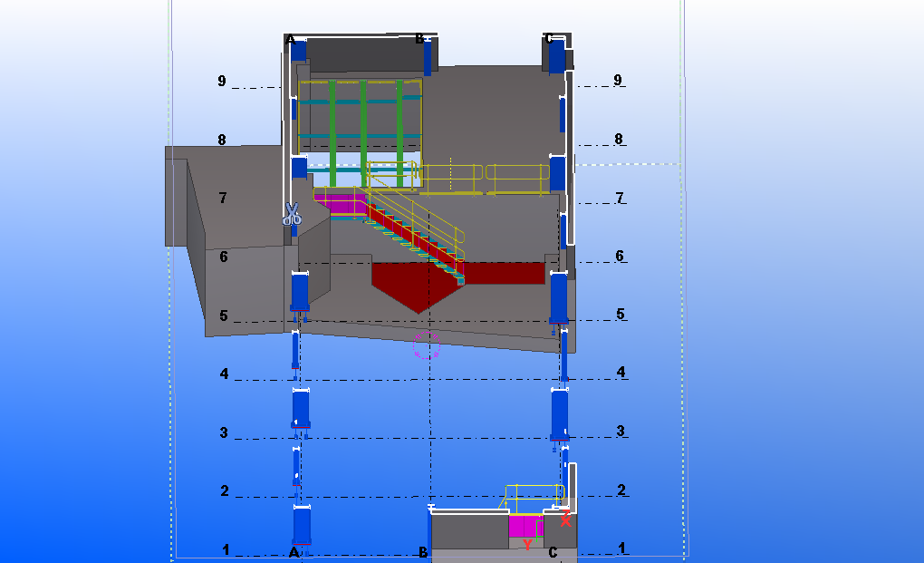Click grid label C at bottom
924x563 pixels.
pos(553,553)
